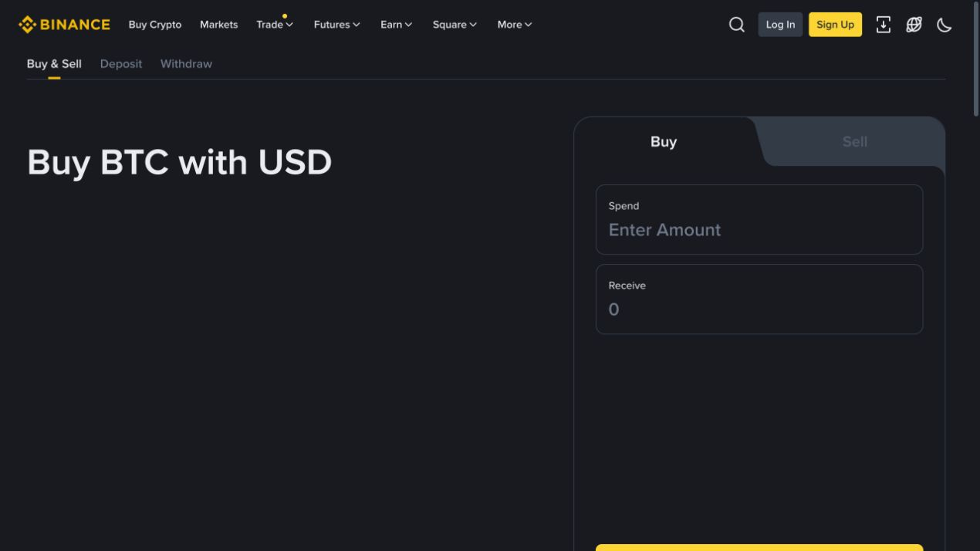Click the yellow Sign Up button

[835, 25]
